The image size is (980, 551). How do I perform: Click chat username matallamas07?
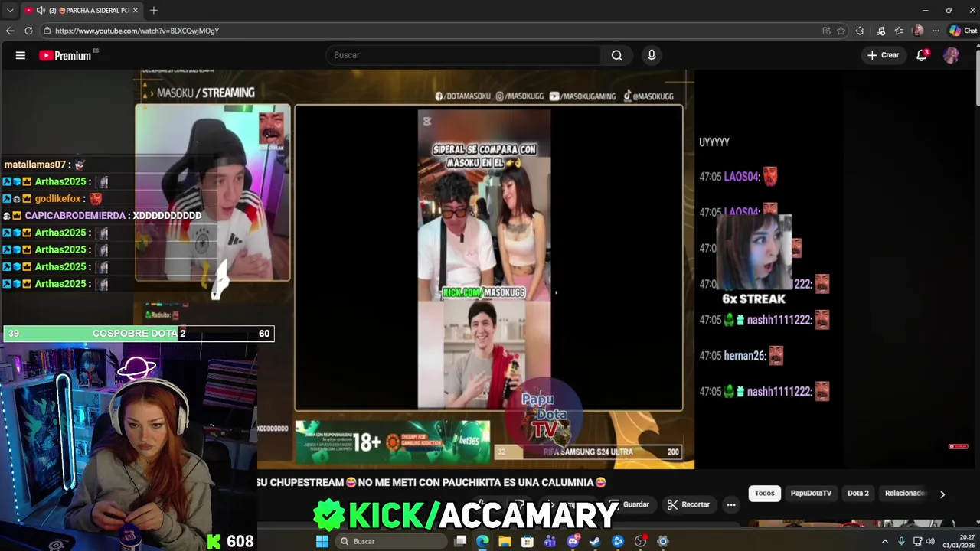click(34, 165)
